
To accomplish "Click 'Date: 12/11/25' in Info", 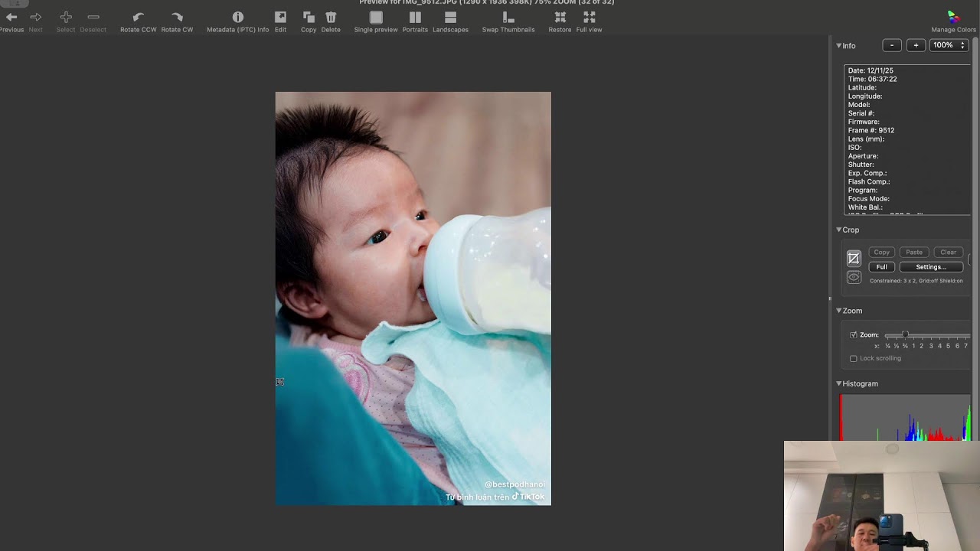I will coord(871,70).
